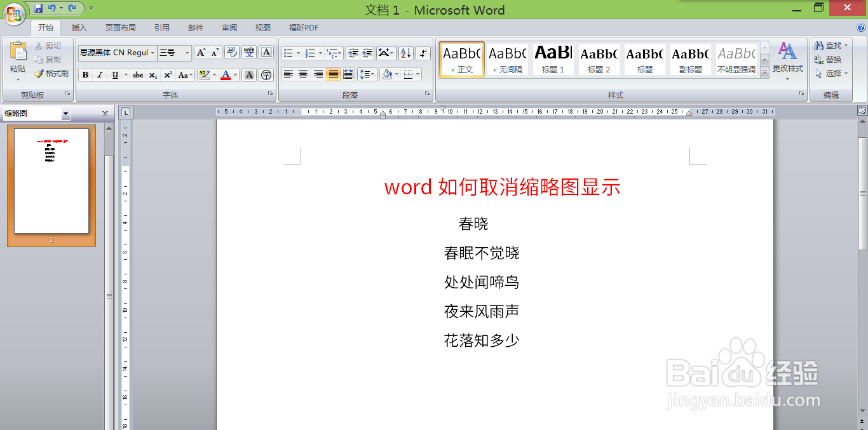Toggle character shading (gray A)
This screenshot has width=868, height=430.
pyautogui.click(x=249, y=75)
